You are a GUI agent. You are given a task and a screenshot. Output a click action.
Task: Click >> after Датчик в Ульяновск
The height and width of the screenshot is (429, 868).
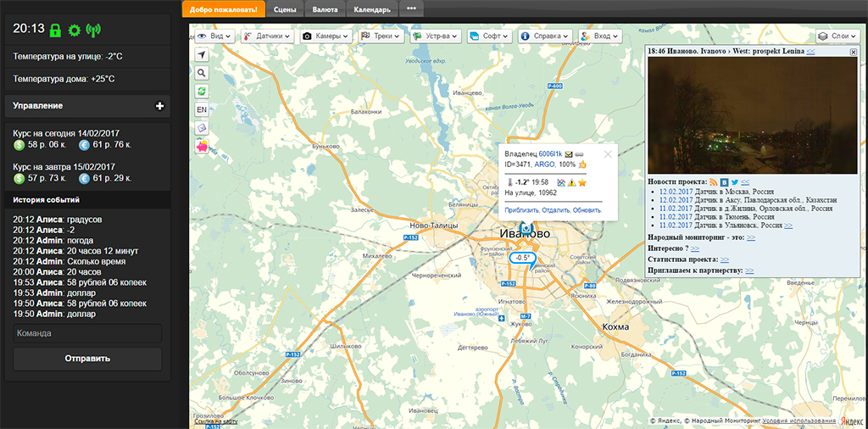[788, 226]
